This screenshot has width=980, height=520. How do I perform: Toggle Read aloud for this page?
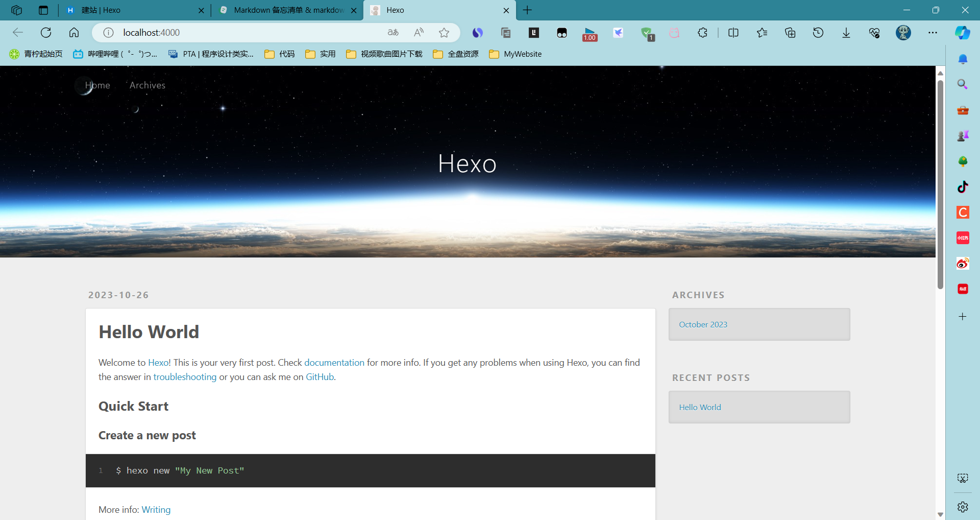pyautogui.click(x=419, y=33)
